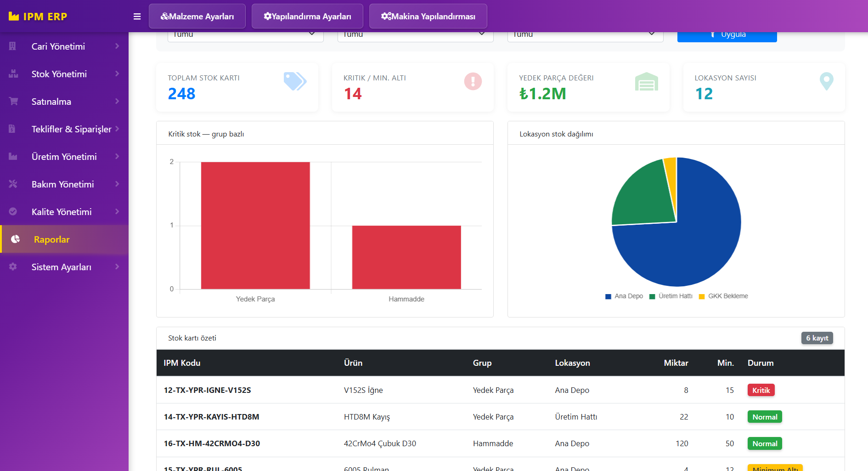The image size is (868, 471).
Task: Click the warehouse icon on Yedek Parça Değeri card
Action: tap(647, 81)
